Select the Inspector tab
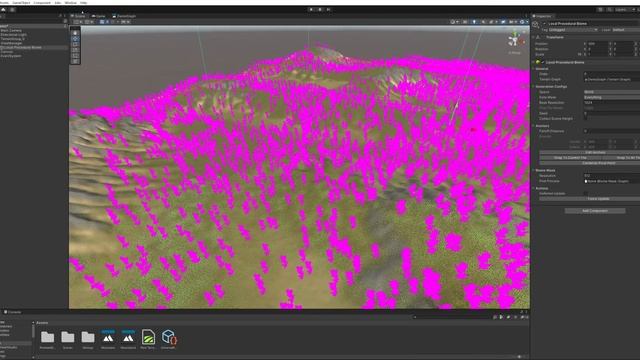 (542, 16)
